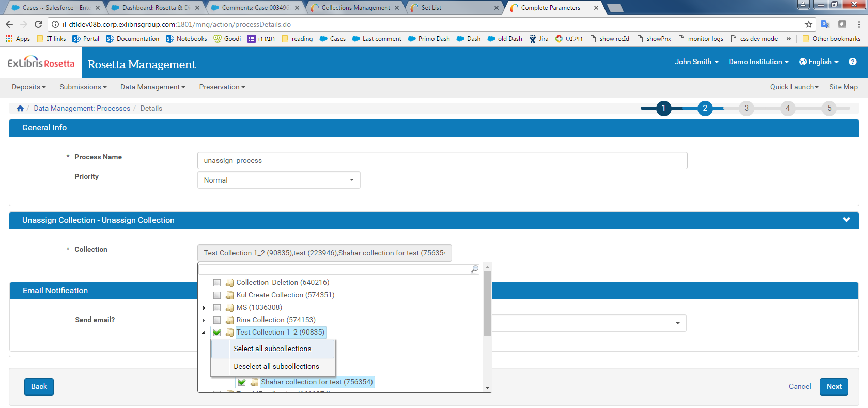This screenshot has height=408, width=868.
Task: Open the Jira bookmark
Action: [539, 39]
